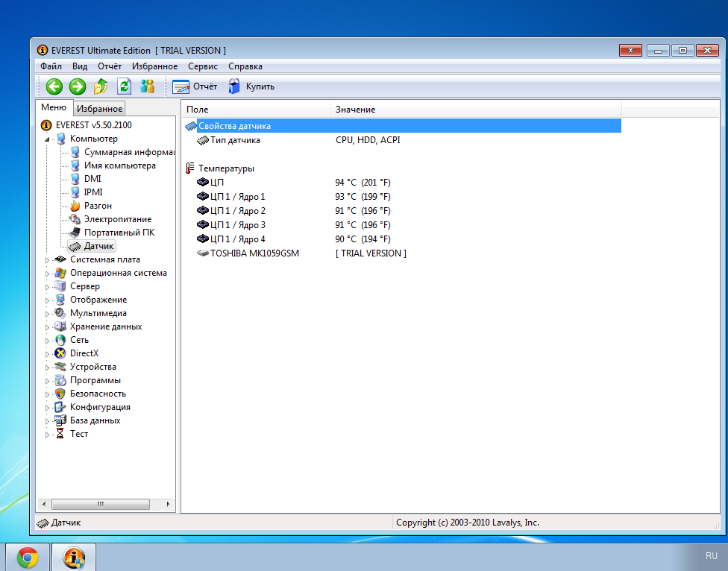Select the ЦП 1 / Ядро 3 row
The width and height of the screenshot is (728, 571).
tap(403, 225)
